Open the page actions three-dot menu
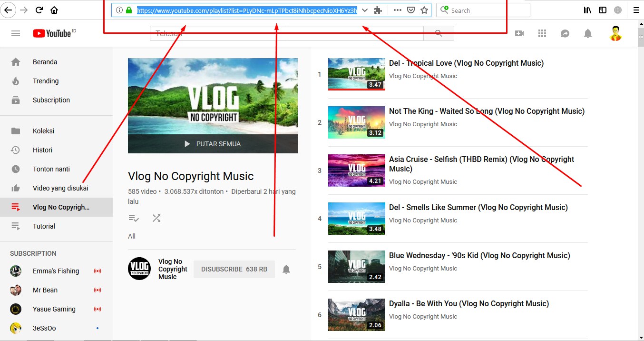 (x=398, y=10)
